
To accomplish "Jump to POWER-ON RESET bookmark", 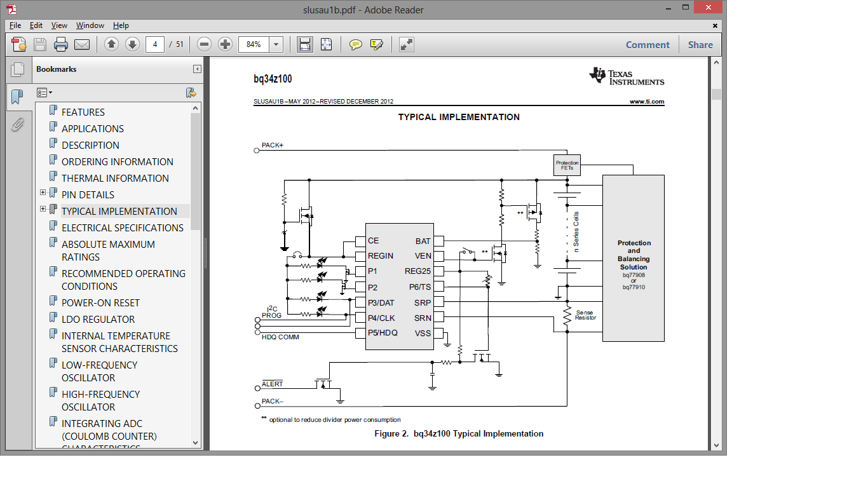I will click(100, 302).
